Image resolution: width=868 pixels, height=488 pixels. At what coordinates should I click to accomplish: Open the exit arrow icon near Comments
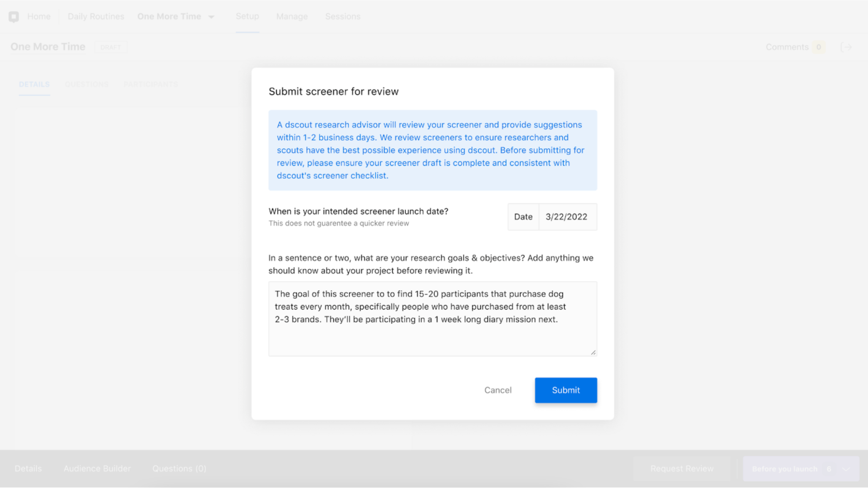click(x=846, y=47)
